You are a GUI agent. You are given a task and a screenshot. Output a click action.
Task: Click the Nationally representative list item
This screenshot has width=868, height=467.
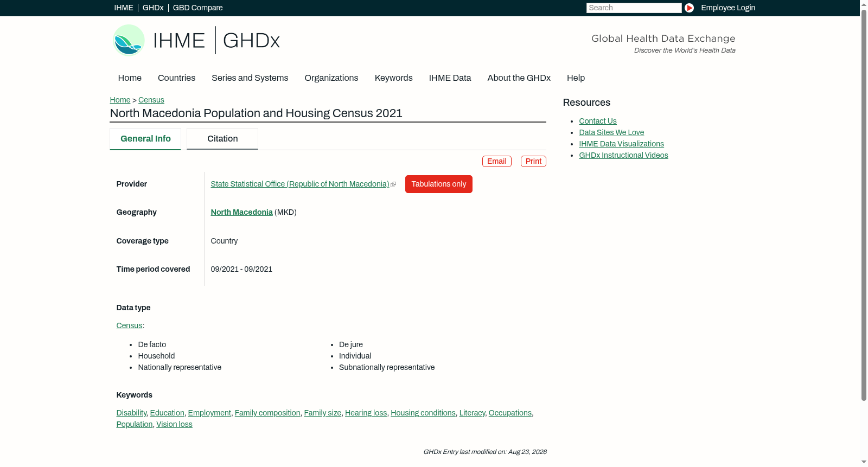coord(180,367)
